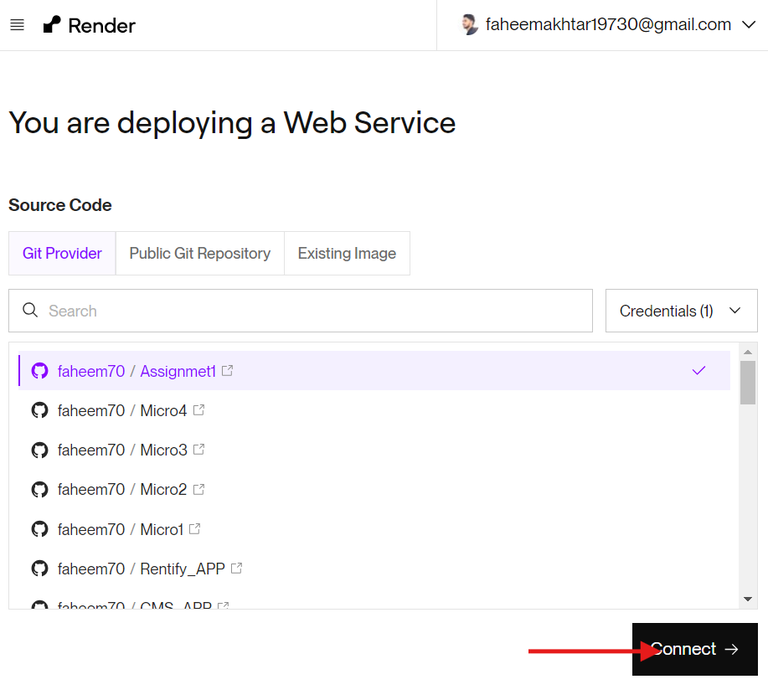The height and width of the screenshot is (700, 768).
Task: Click GitHub icon beside Micro1
Action: click(40, 529)
